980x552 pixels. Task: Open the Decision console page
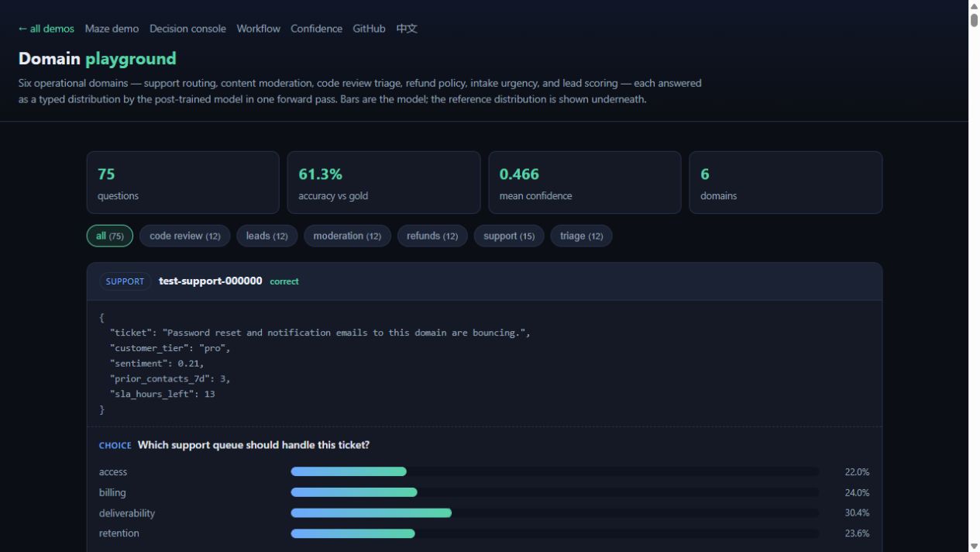[187, 29]
